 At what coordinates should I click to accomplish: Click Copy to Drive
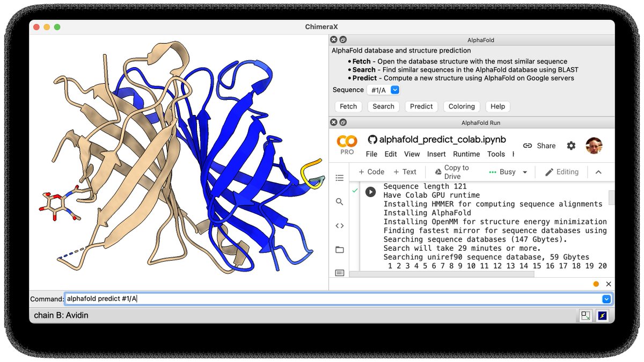pos(451,172)
